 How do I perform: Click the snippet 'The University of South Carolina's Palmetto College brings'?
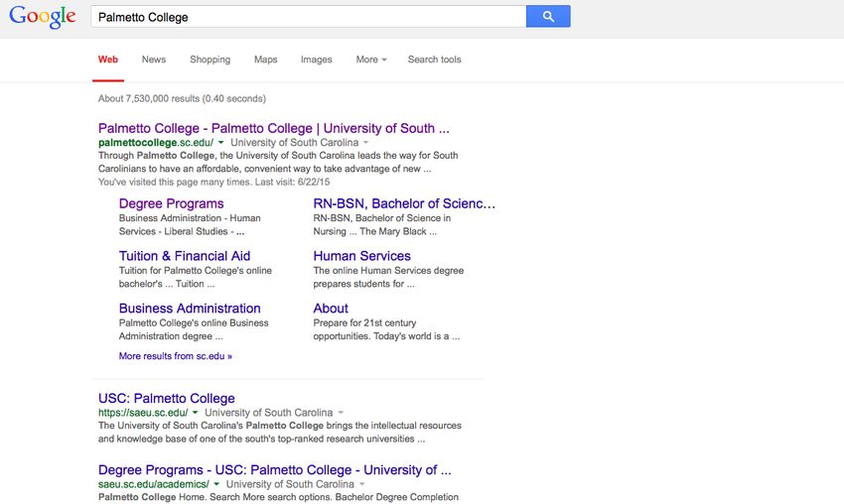(x=279, y=432)
